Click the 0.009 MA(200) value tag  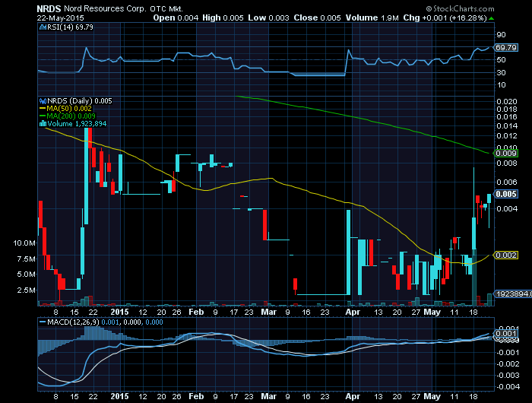click(505, 153)
